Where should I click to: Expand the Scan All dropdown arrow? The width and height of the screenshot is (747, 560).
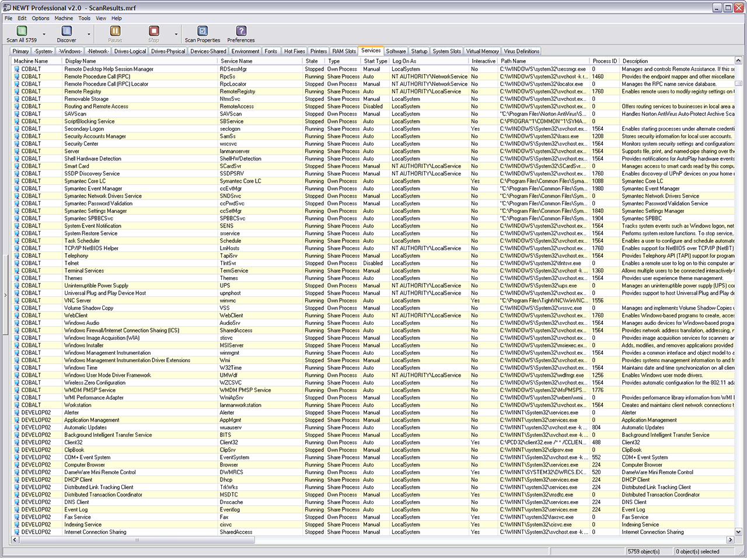click(44, 34)
